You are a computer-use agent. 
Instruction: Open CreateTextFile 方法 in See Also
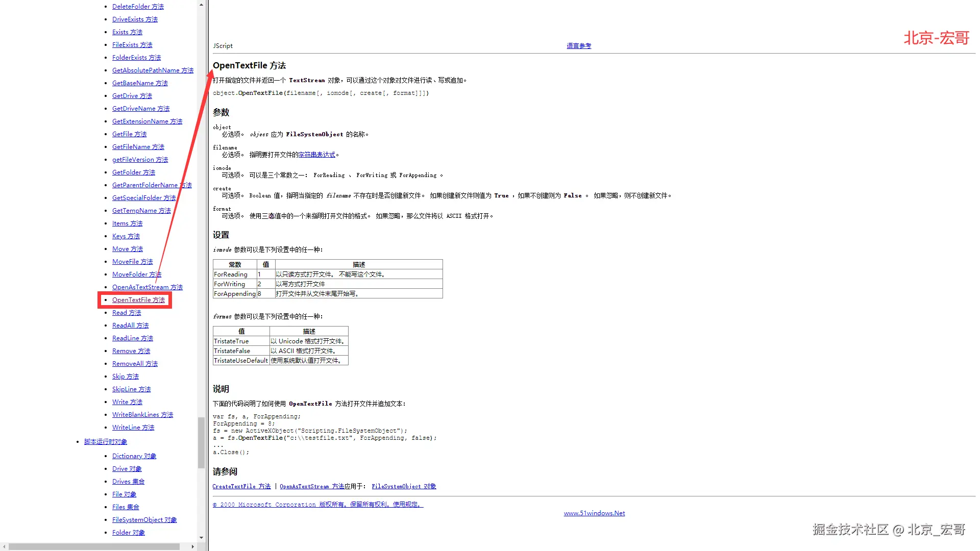click(x=241, y=486)
